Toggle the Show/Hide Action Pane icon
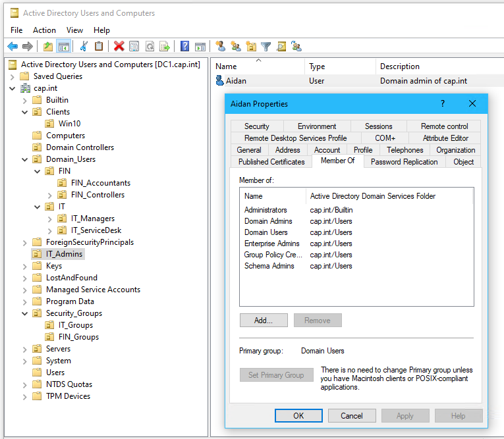The image size is (504, 439). click(200, 47)
